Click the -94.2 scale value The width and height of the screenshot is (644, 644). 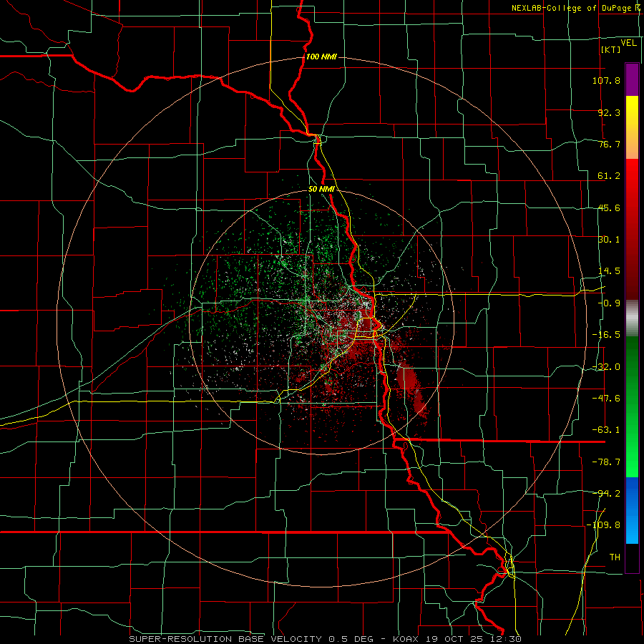pos(606,493)
